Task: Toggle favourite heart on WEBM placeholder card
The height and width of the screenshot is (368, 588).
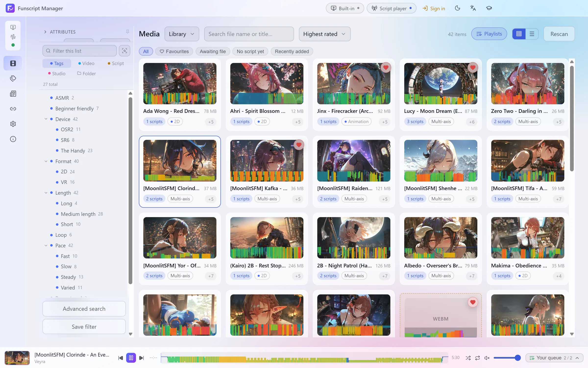Action: [x=473, y=302]
